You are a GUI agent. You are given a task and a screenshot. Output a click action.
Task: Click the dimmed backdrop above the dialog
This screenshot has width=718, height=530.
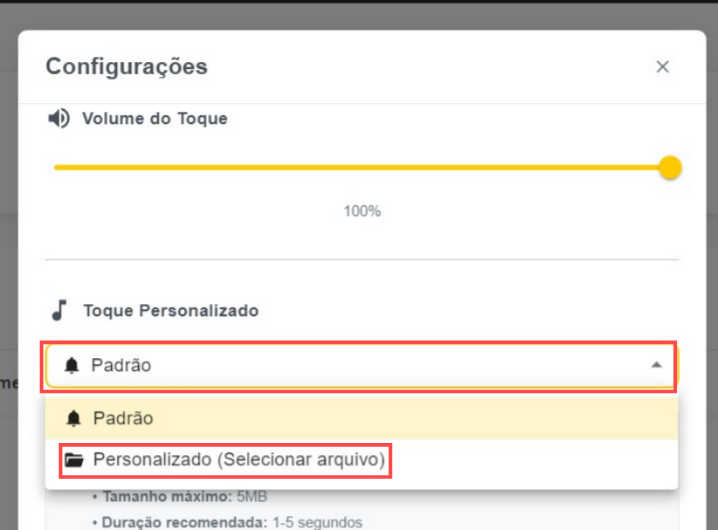pyautogui.click(x=360, y=14)
